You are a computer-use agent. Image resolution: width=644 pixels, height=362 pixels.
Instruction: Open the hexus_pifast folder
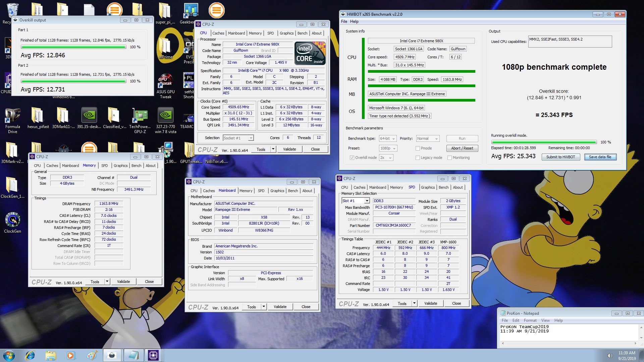(x=38, y=118)
